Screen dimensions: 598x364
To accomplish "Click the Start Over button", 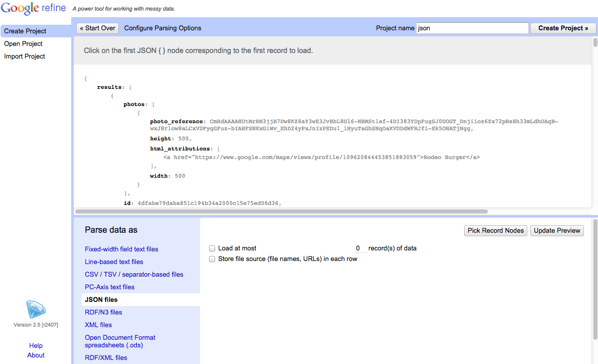I will (97, 28).
